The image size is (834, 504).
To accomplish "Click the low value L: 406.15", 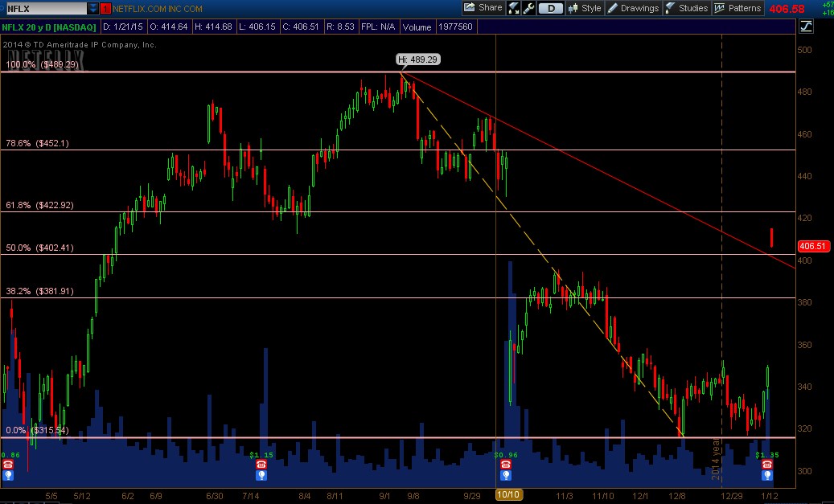I will coord(257,27).
